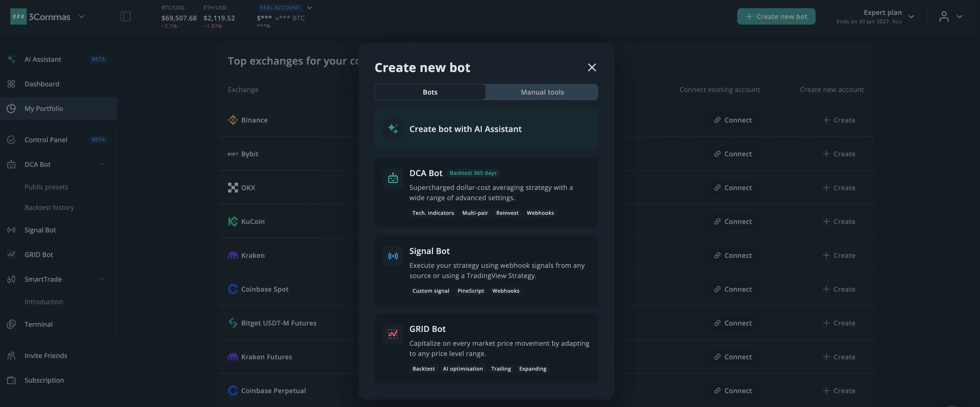Click the sidebar collapse panel icon
The image size is (980, 407).
tap(126, 16)
